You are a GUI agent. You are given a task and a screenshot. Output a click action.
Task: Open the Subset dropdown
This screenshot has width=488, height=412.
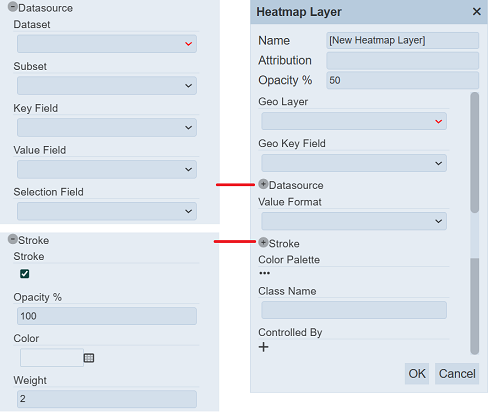click(x=107, y=86)
